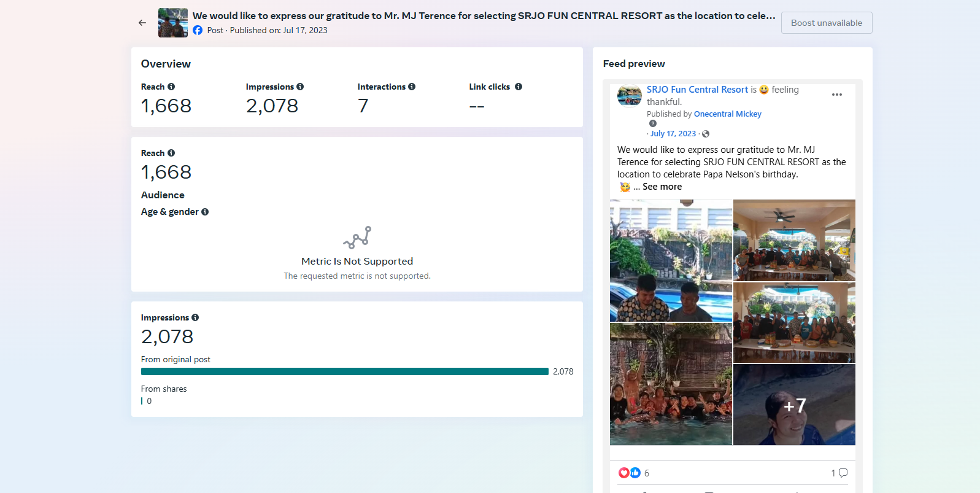Screen dimensions: 980x493
Task: Click the Metric Is Not Supported graph icon
Action: click(x=357, y=238)
